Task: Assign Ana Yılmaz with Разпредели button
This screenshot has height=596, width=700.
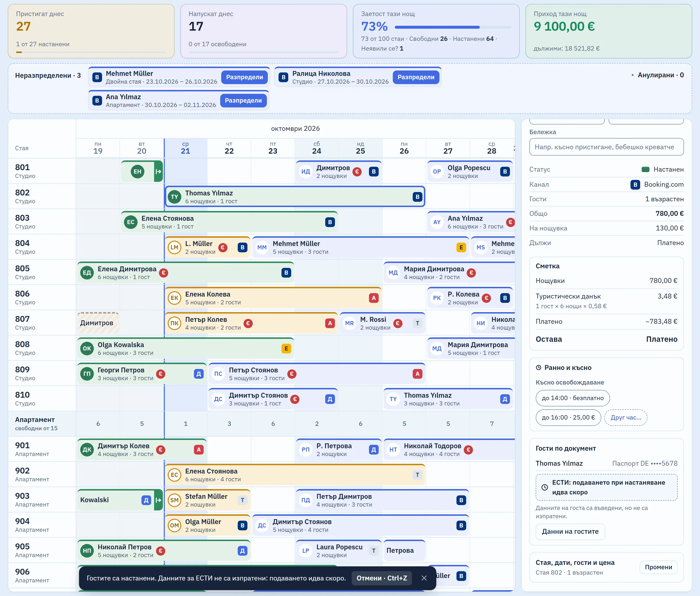Action: 243,100
